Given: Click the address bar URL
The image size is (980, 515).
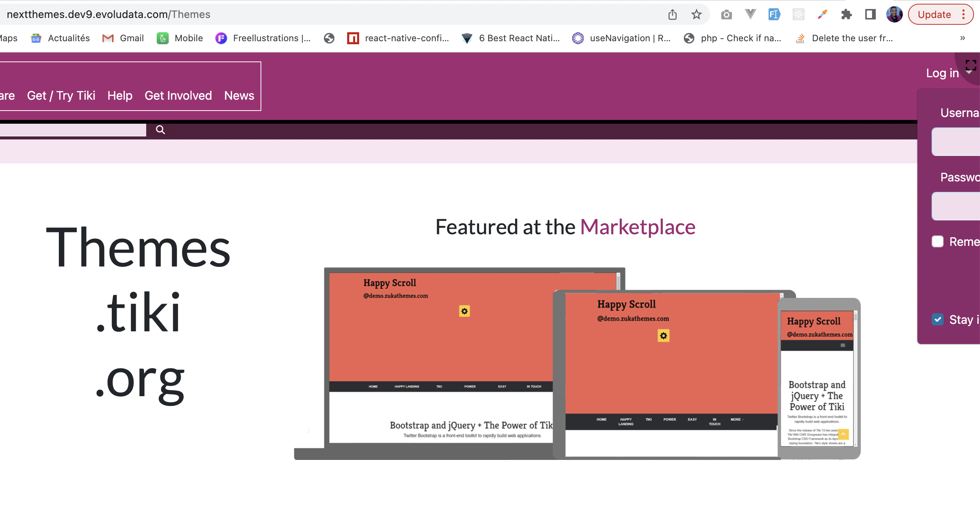Looking at the screenshot, I should click(x=108, y=15).
